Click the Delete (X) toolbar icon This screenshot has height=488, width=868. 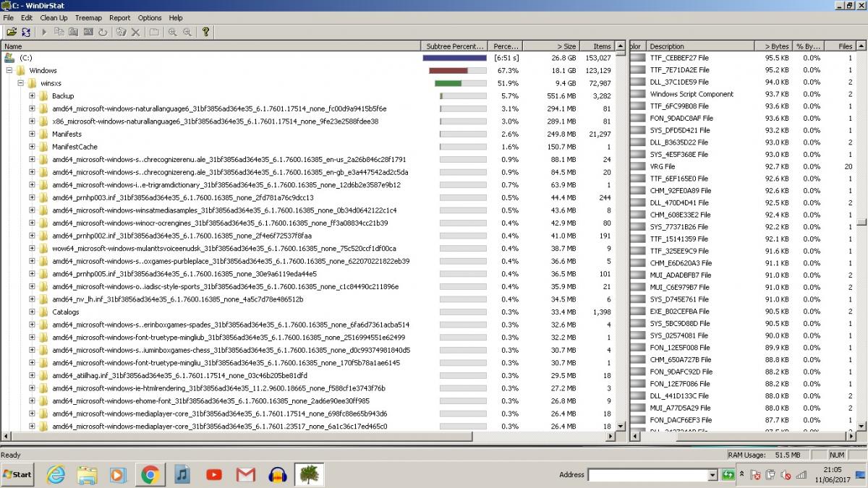pyautogui.click(x=135, y=32)
